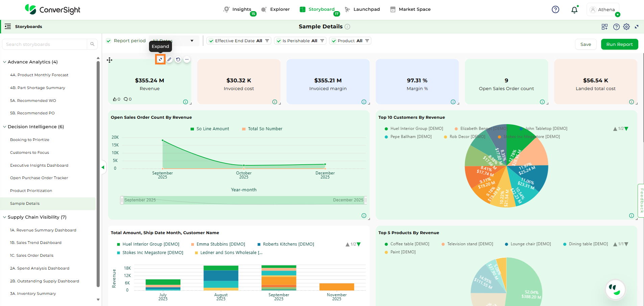Image resolution: width=644 pixels, height=306 pixels.
Task: Click info icon on Margin % card
Action: click(453, 102)
